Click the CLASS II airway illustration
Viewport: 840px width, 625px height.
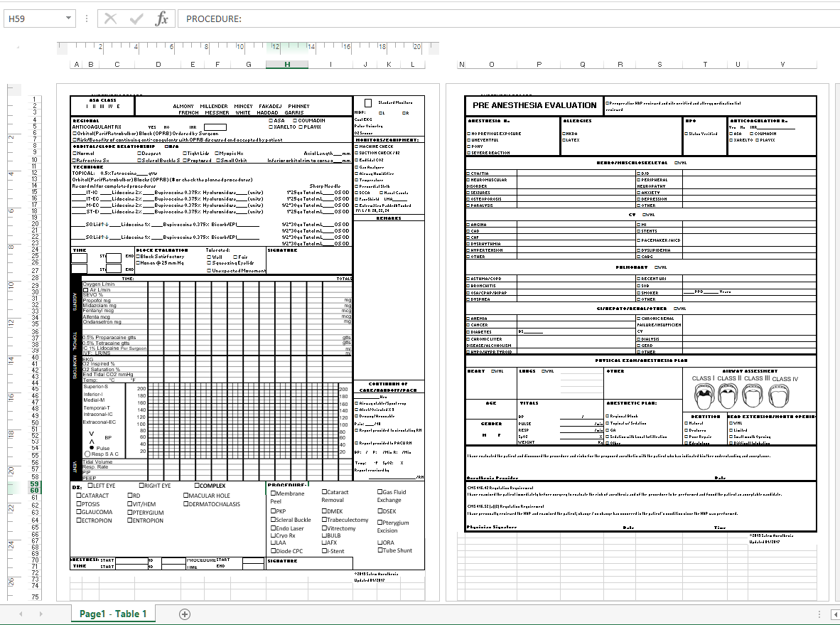(728, 397)
